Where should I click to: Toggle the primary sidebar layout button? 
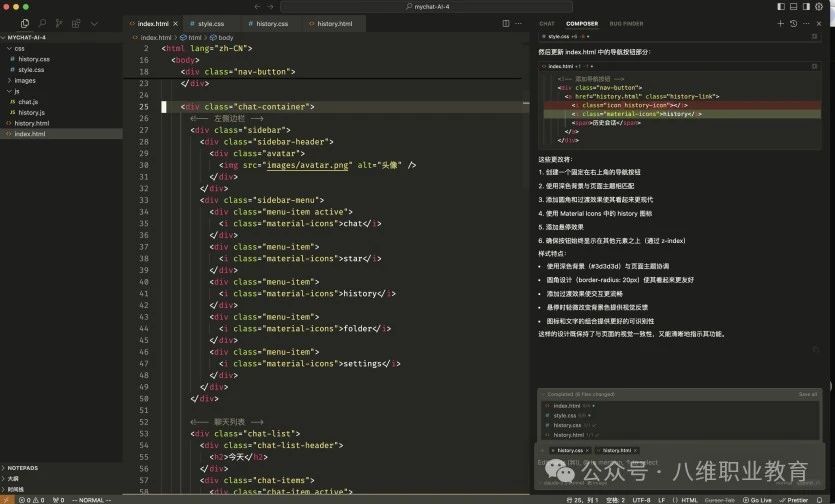point(782,6)
